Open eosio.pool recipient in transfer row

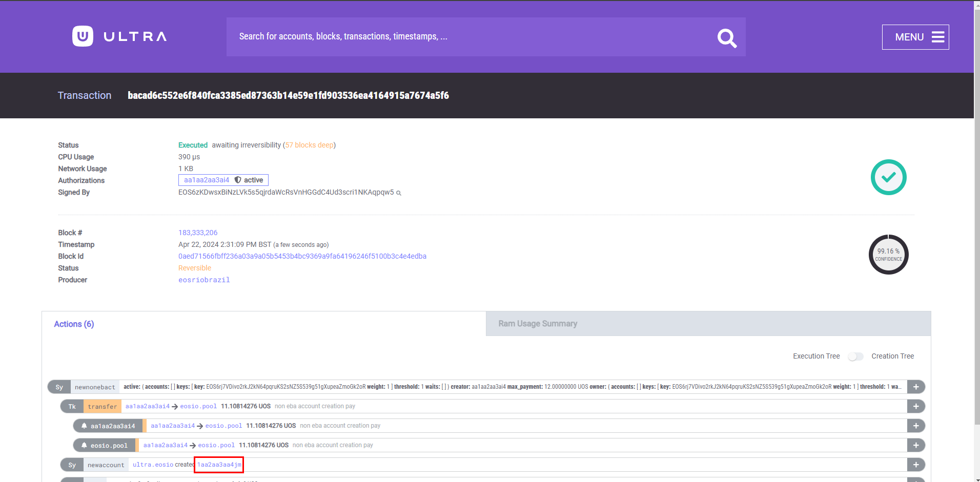coord(198,406)
